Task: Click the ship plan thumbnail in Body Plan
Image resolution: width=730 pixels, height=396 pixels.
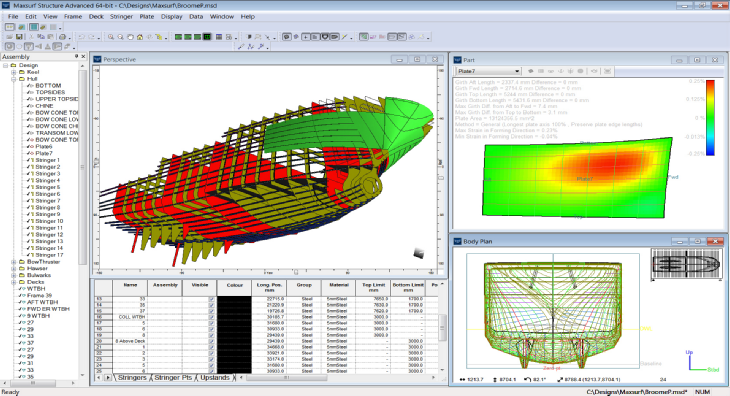Action: tap(687, 264)
